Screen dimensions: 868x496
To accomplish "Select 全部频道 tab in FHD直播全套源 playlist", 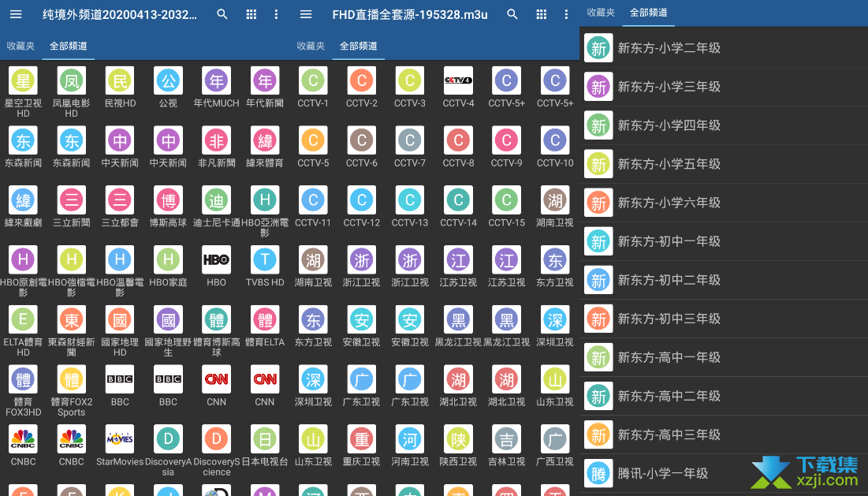I will (x=359, y=46).
